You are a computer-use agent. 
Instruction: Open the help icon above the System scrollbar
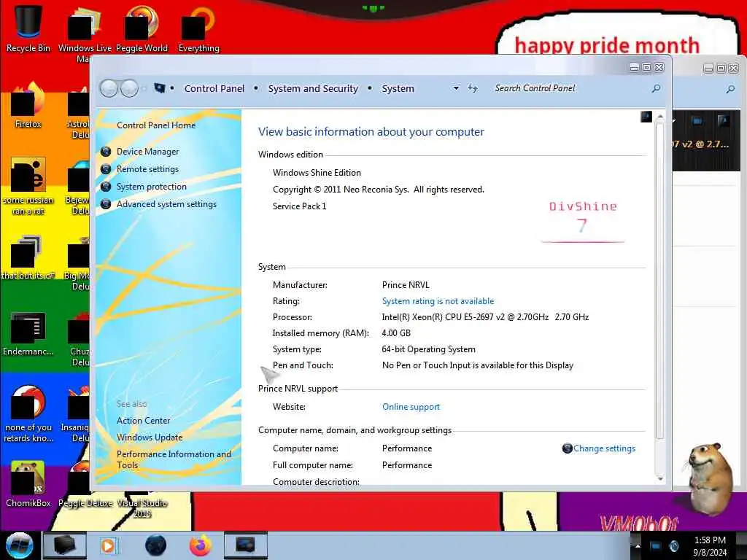click(646, 117)
